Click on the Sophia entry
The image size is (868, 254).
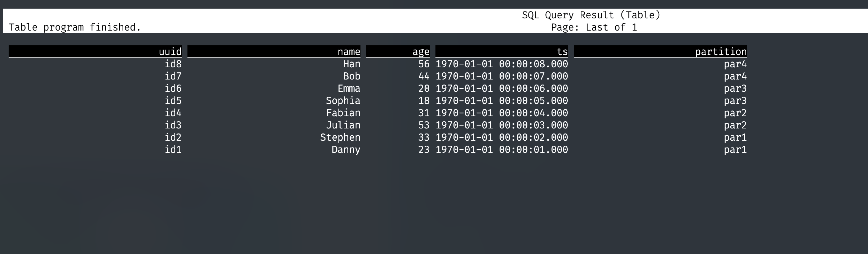[x=343, y=101]
